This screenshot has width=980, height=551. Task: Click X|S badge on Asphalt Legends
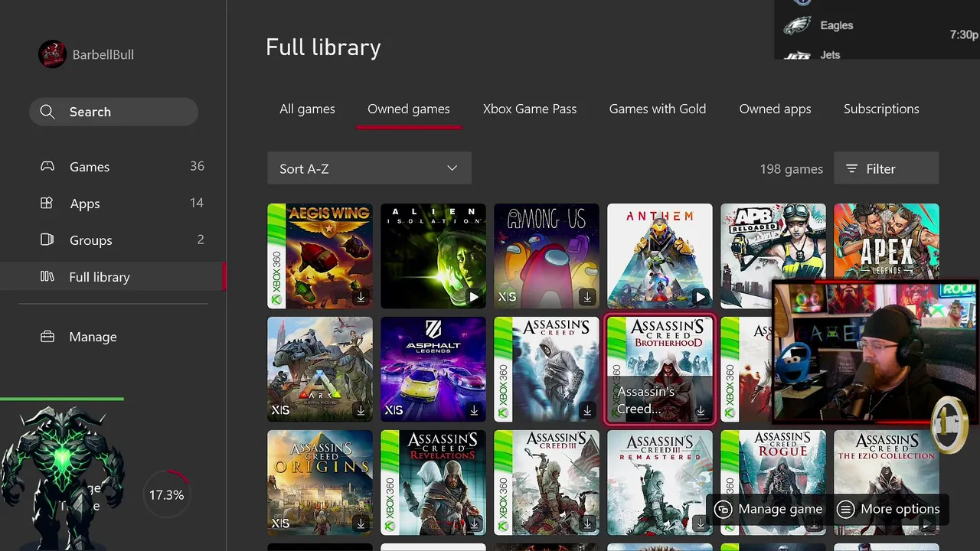pyautogui.click(x=394, y=410)
